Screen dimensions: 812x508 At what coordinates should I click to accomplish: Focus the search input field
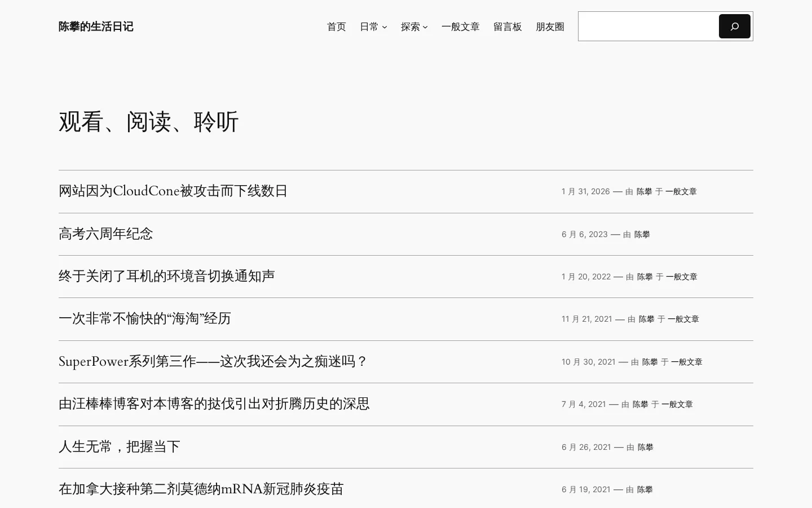point(648,27)
